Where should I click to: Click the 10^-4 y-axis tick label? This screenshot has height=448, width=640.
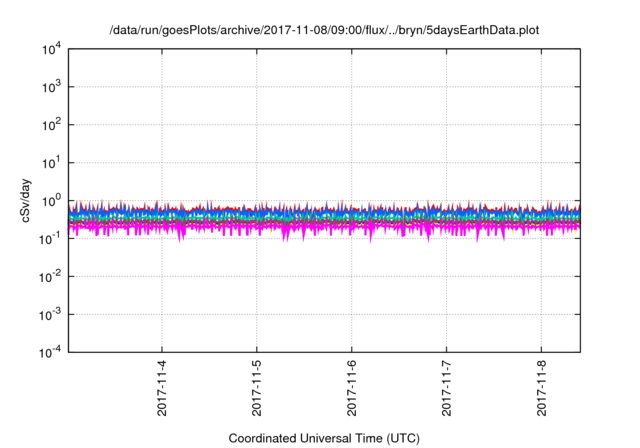[50, 352]
